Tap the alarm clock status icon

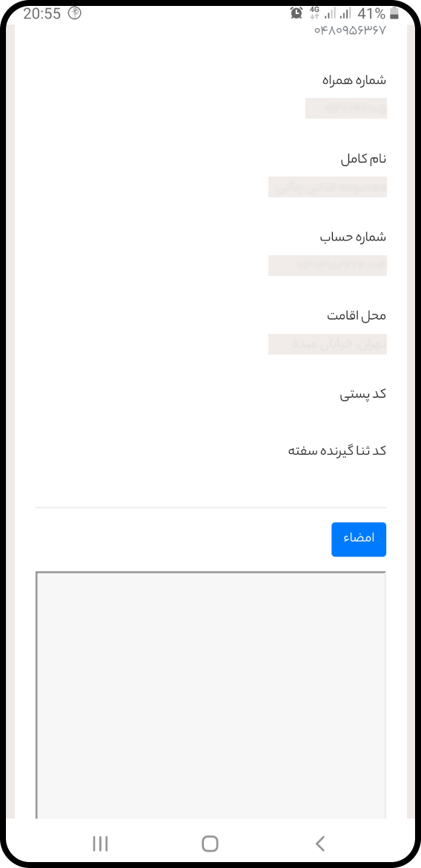tap(296, 13)
